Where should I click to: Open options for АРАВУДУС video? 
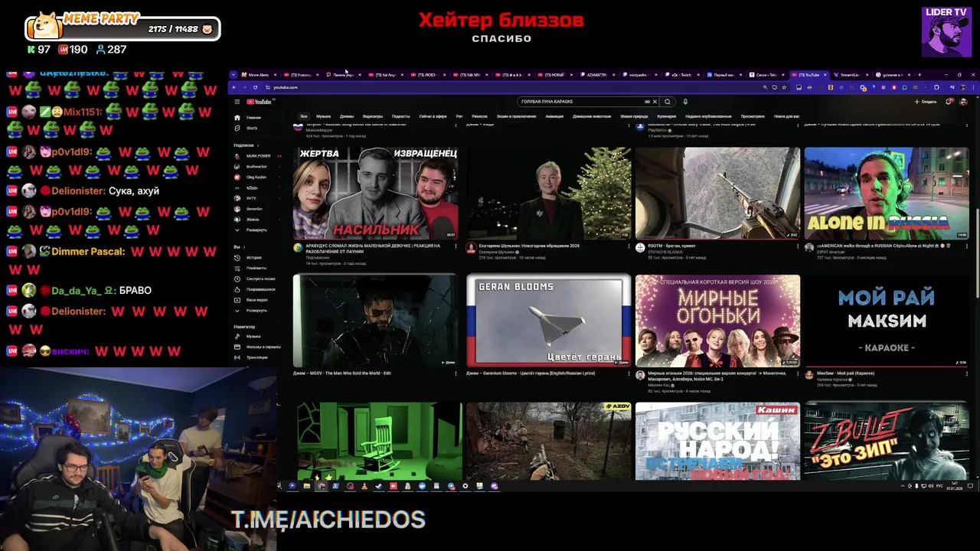456,246
